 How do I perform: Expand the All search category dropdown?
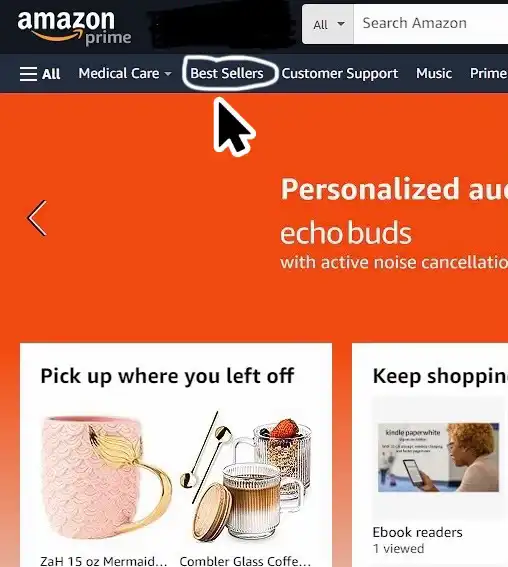[328, 25]
